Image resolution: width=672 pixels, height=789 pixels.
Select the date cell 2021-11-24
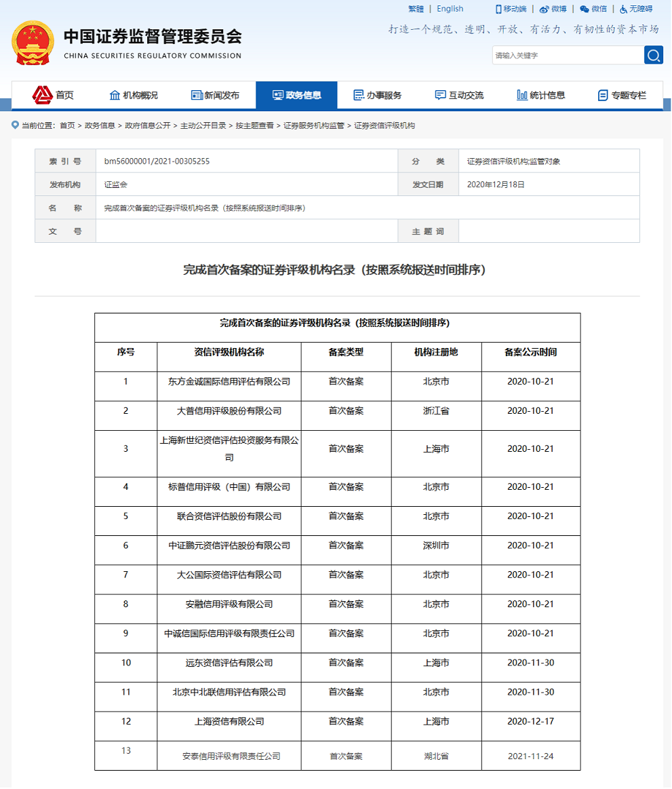[x=531, y=756]
